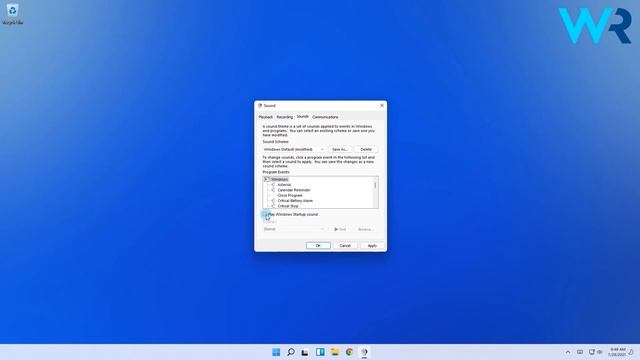Launch File Explorer from the taskbar

(335, 352)
